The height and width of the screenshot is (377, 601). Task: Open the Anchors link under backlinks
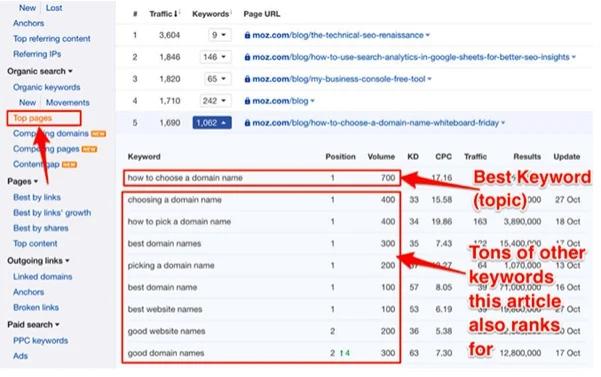(28, 23)
